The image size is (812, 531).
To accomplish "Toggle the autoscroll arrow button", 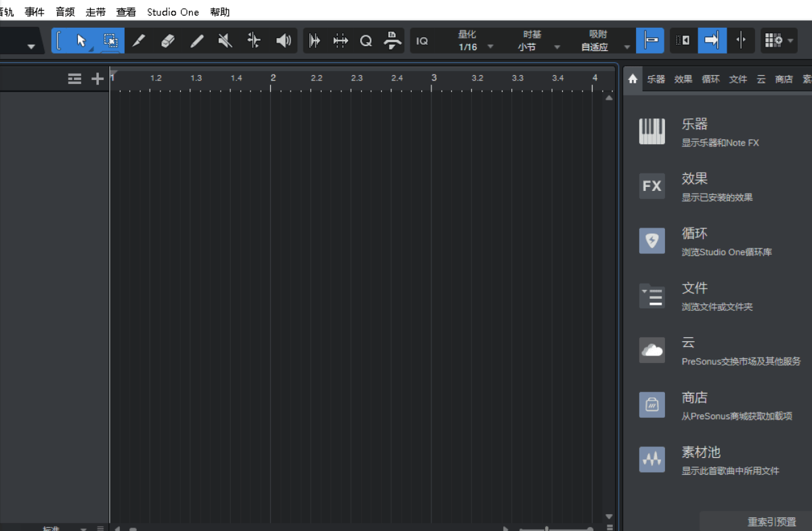I will click(x=712, y=41).
